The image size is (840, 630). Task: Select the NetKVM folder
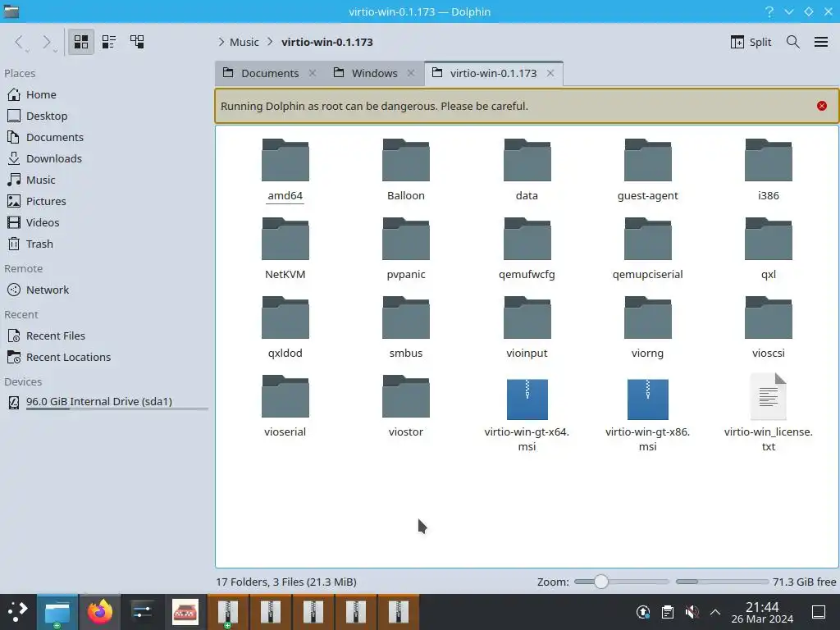(x=285, y=249)
